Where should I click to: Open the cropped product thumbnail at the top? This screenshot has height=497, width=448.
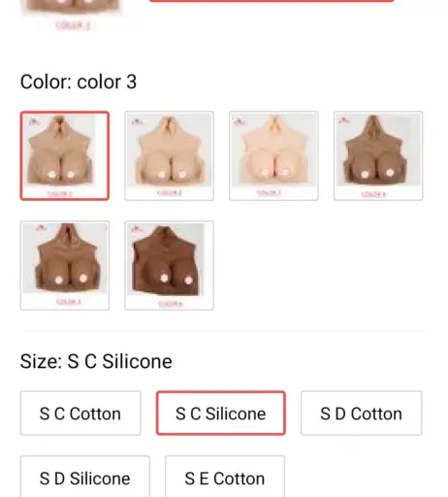click(x=72, y=15)
